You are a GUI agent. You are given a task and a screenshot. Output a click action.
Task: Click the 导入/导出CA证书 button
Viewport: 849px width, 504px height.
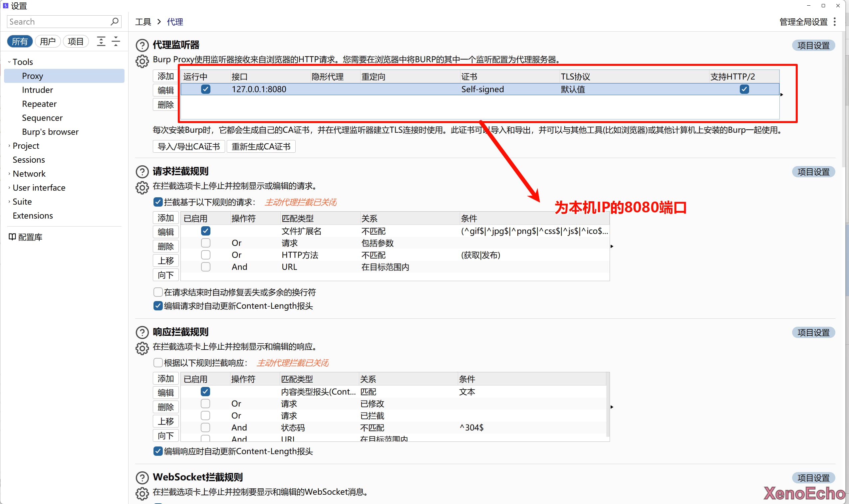pyautogui.click(x=189, y=146)
